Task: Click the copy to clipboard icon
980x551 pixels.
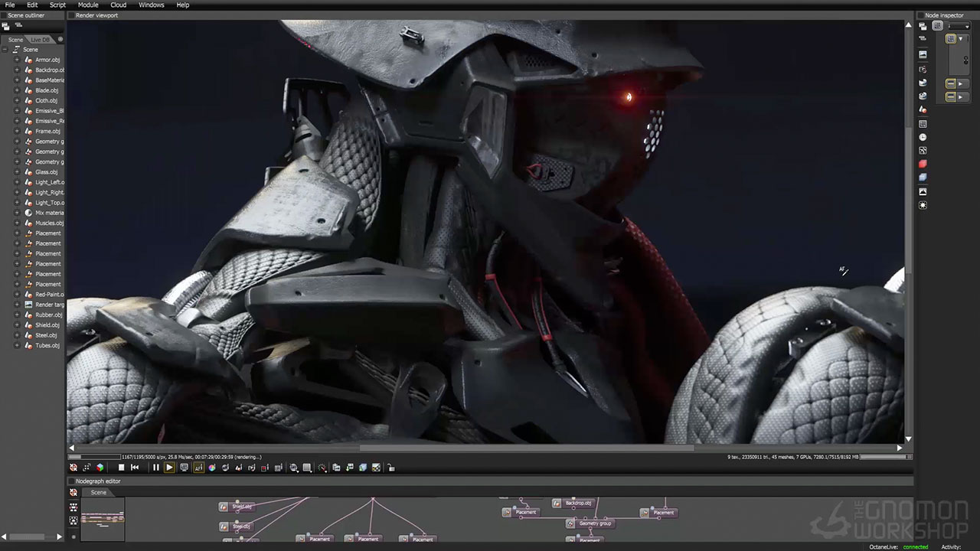Action: [x=336, y=468]
